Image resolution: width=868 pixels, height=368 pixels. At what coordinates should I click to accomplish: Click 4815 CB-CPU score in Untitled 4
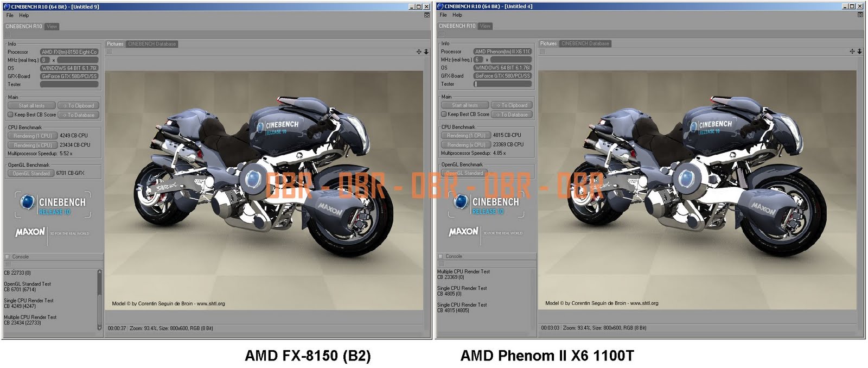[x=507, y=135]
